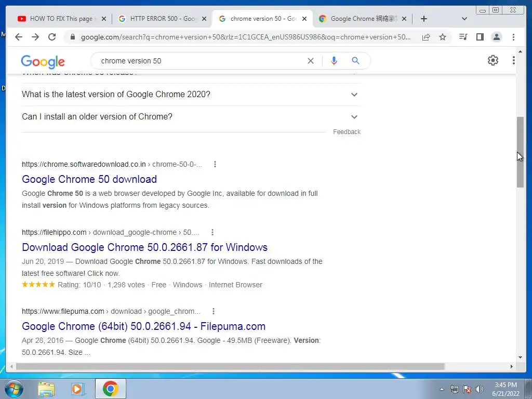Click the padlock site info icon
This screenshot has height=399, width=532.
[72, 37]
